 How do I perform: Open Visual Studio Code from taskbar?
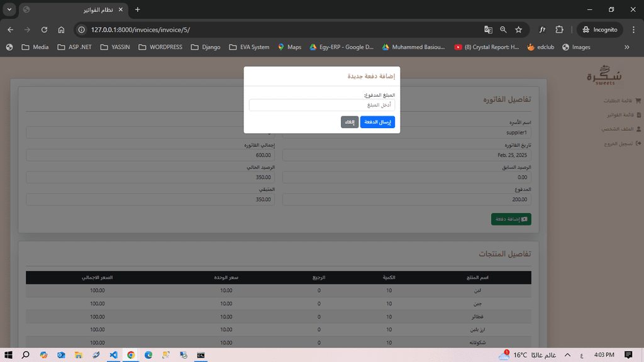(113, 355)
